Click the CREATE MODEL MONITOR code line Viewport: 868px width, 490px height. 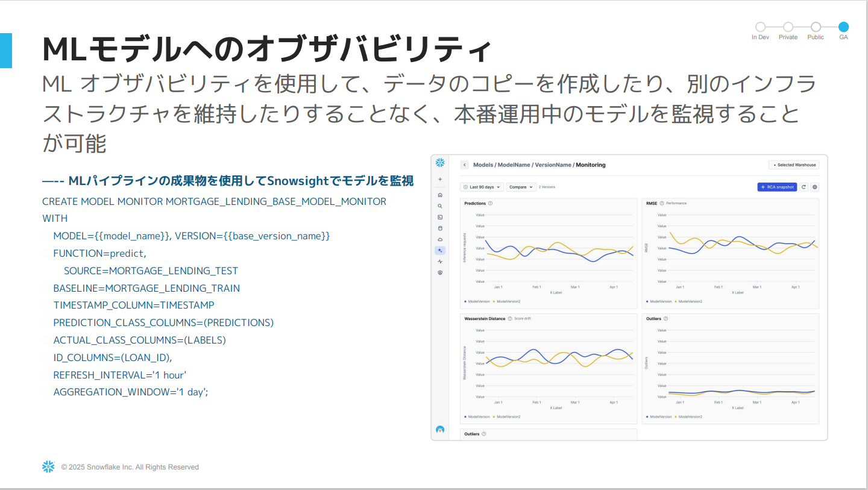pyautogui.click(x=215, y=201)
